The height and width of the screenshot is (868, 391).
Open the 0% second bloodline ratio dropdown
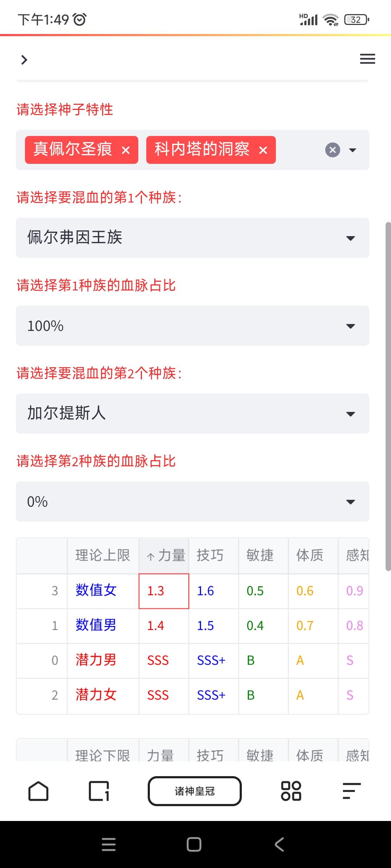click(x=193, y=501)
